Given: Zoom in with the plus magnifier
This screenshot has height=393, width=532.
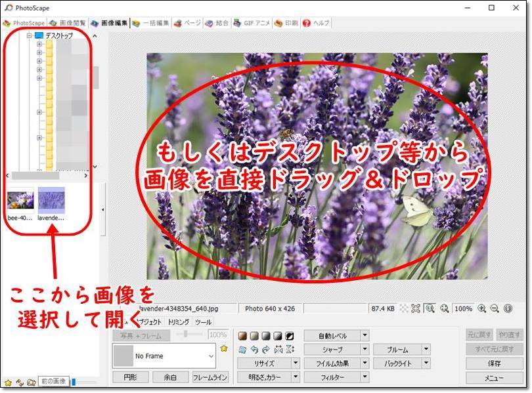Looking at the screenshot, I should coord(482,308).
